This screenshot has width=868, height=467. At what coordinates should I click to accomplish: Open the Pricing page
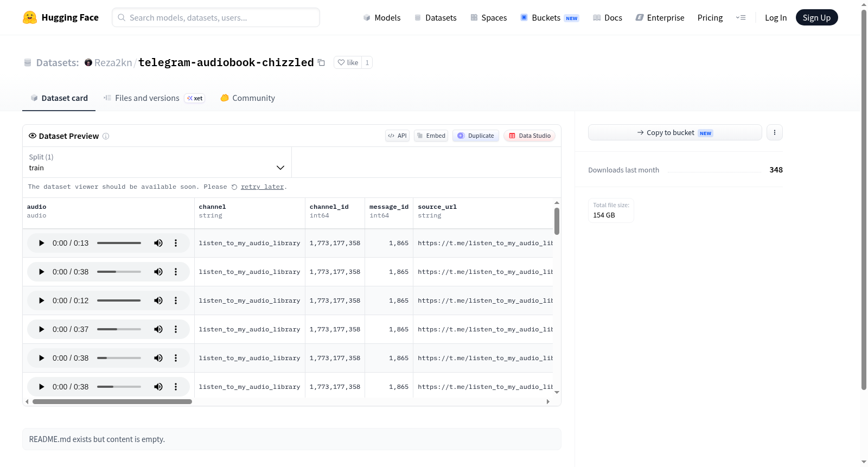710,17
